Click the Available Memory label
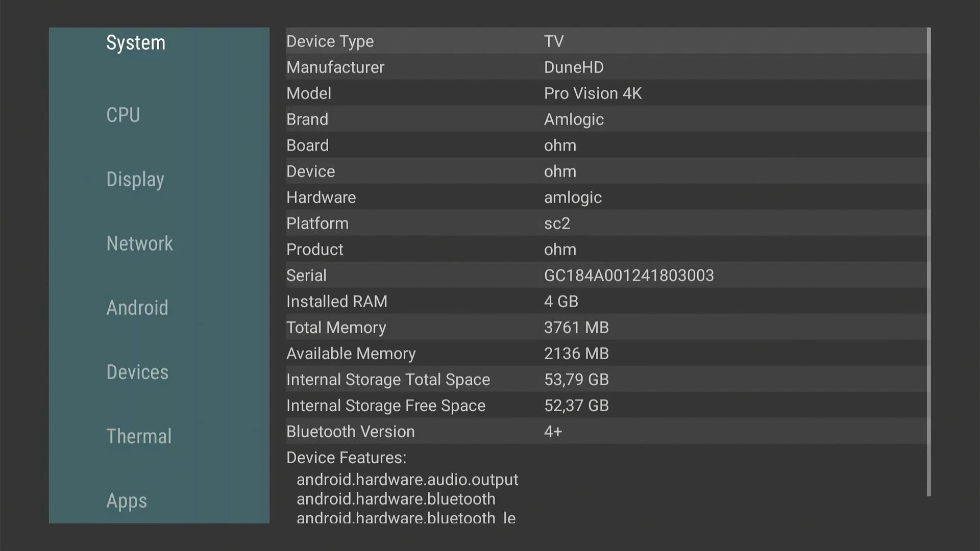Image resolution: width=980 pixels, height=551 pixels. (351, 354)
